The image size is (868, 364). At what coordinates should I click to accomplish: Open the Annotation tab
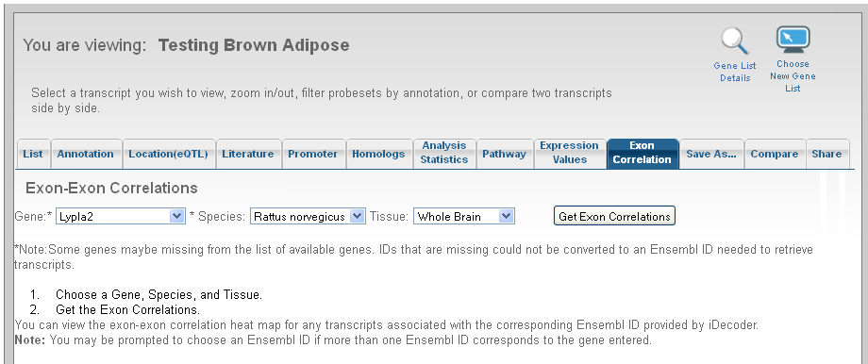pyautogui.click(x=85, y=154)
